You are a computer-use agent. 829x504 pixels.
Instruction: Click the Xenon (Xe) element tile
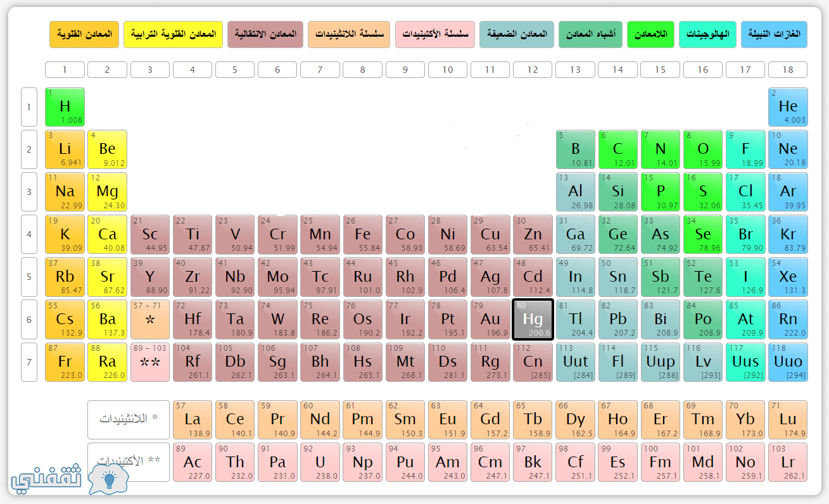tap(788, 277)
